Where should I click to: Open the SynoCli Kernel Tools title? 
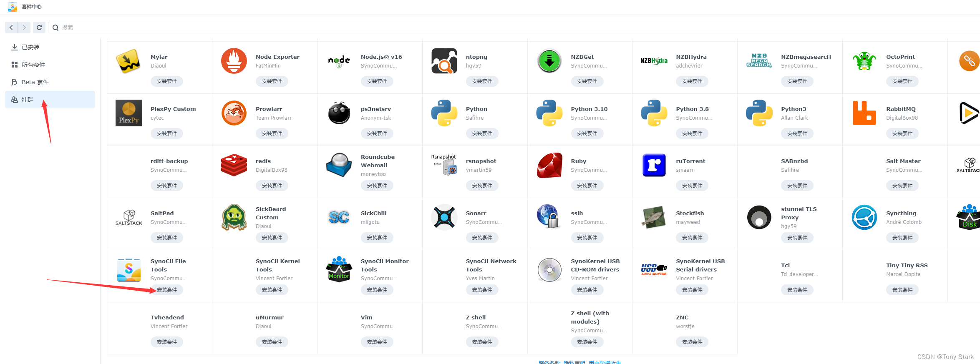(278, 265)
